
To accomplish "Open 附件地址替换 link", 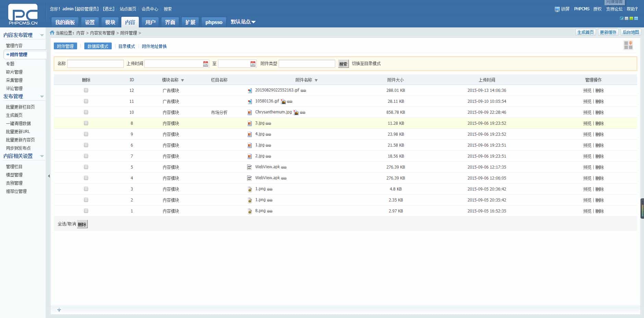I will click(154, 46).
